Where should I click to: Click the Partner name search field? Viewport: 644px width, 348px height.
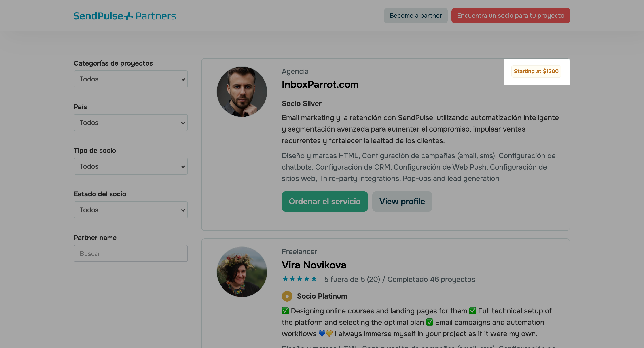coord(131,253)
